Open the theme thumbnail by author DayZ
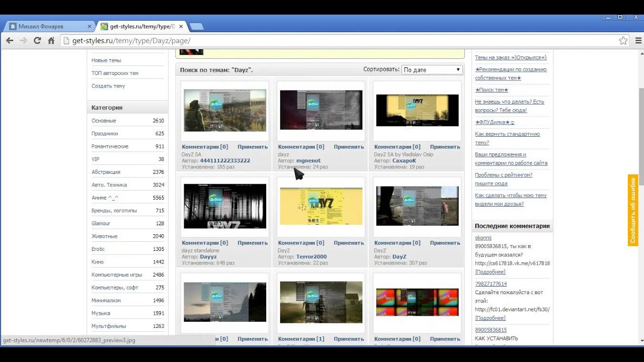644x362 pixels. tap(417, 207)
